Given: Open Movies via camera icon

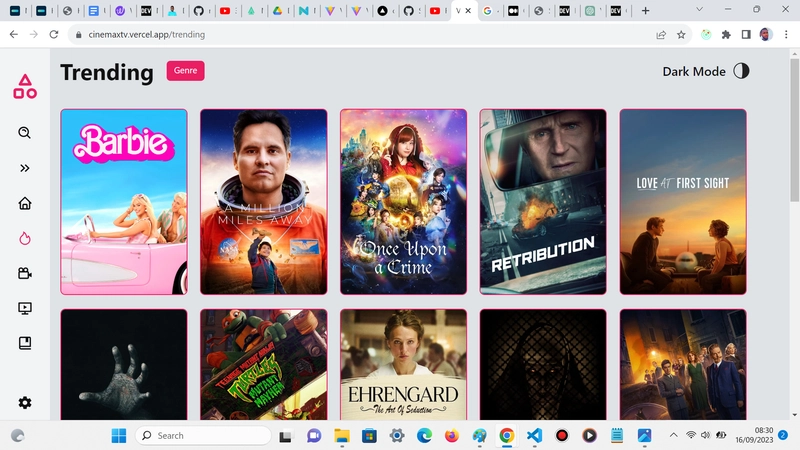Looking at the screenshot, I should click(x=24, y=273).
